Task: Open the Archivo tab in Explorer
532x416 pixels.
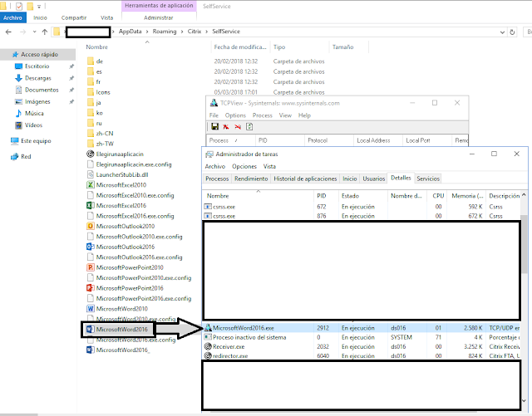Action: coord(13,17)
